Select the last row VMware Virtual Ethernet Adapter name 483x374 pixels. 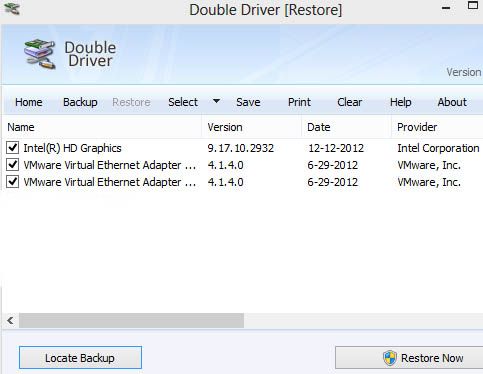tap(110, 182)
